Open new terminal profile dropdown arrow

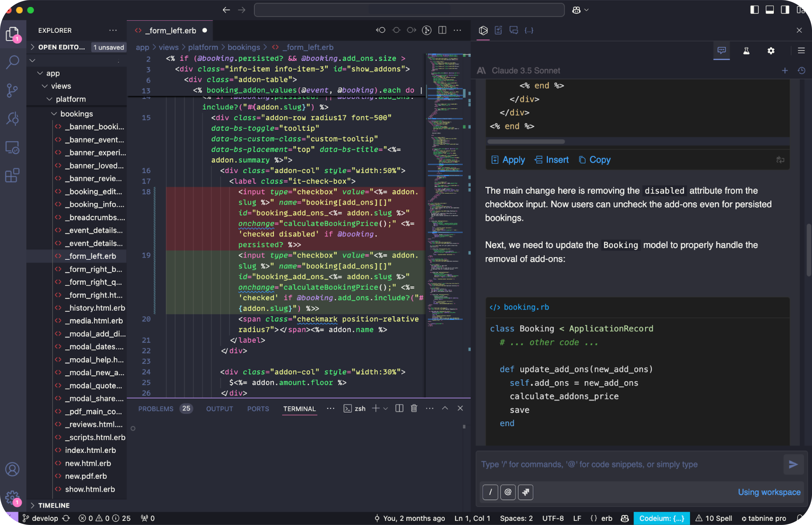click(x=386, y=408)
